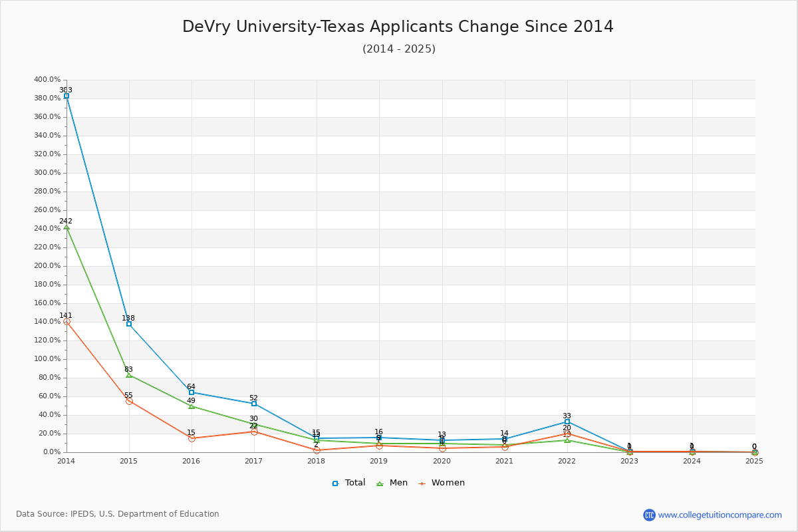Toggle the Women series in legend

pyautogui.click(x=441, y=483)
